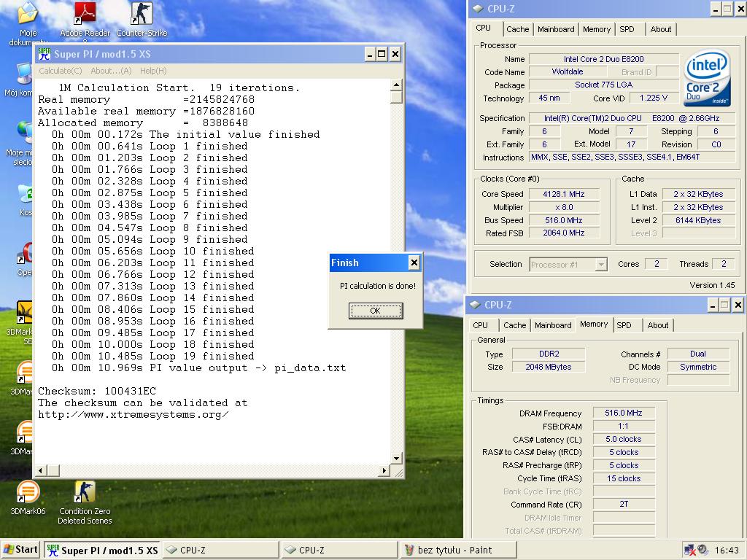Close the Finish dialog
The image size is (747, 560).
[x=414, y=262]
